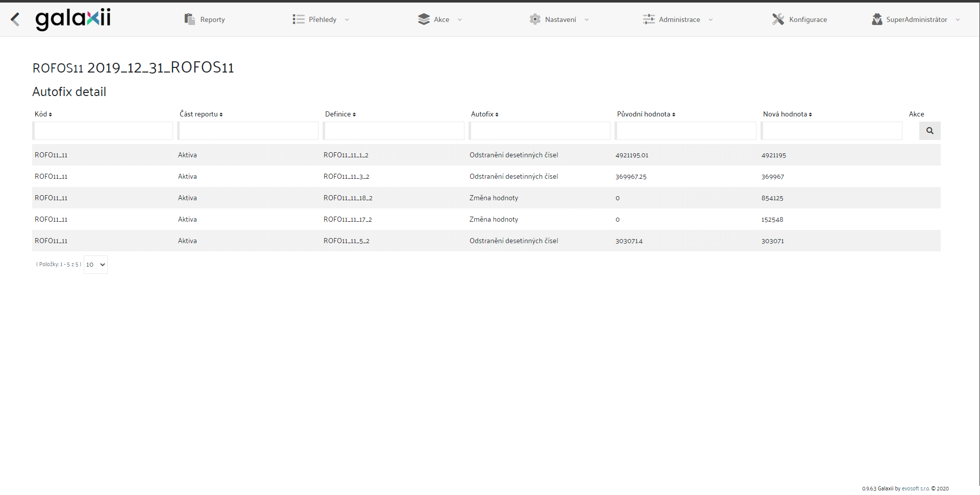The width and height of the screenshot is (980, 495).
Task: Sort table by Kód column
Action: pyautogui.click(x=43, y=114)
